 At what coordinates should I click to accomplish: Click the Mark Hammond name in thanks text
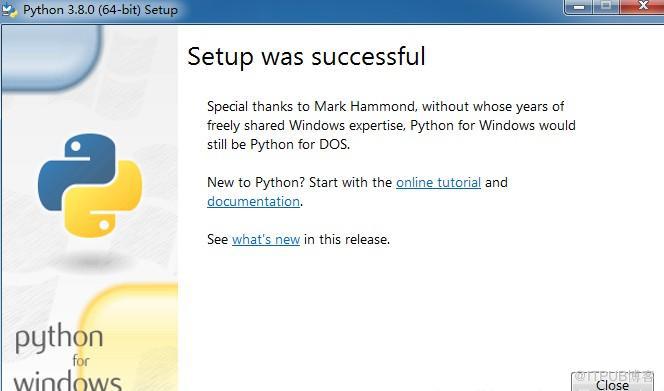(365, 106)
